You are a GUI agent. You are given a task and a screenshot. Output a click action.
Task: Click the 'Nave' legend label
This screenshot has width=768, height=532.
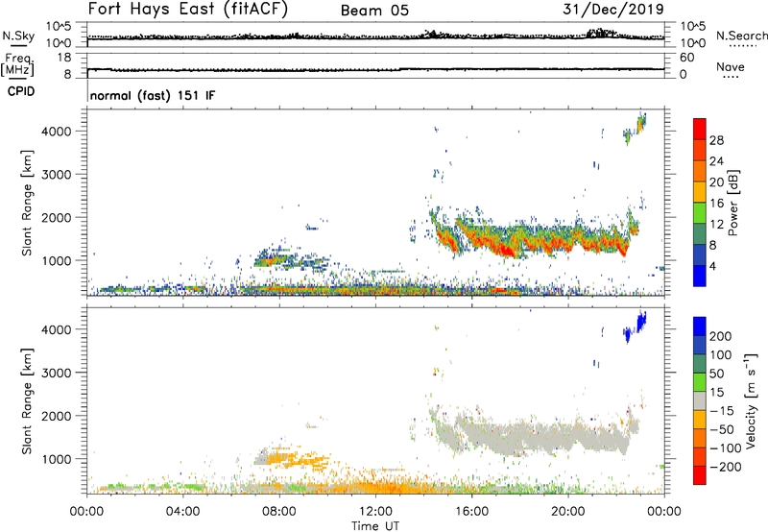point(731,66)
